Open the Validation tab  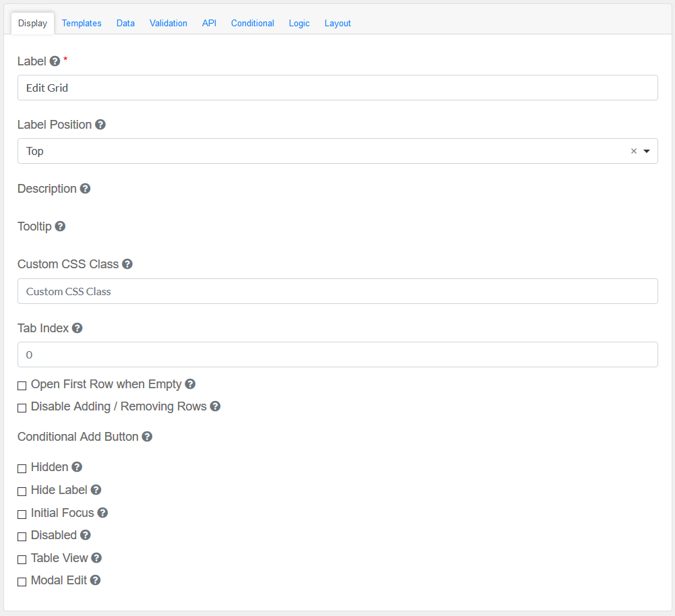168,24
